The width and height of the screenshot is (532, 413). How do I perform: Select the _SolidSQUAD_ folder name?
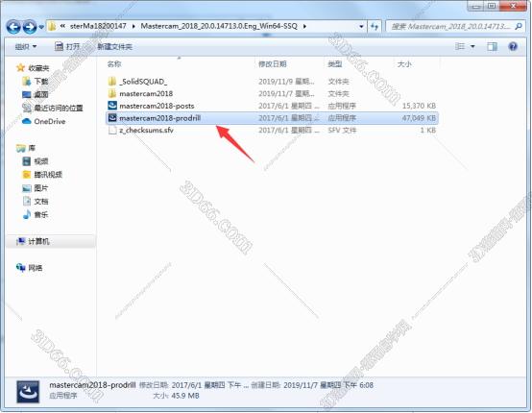(143, 82)
